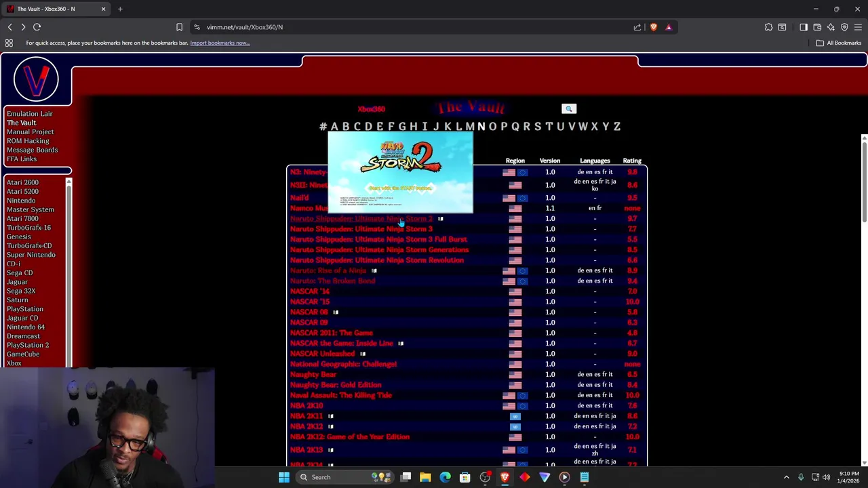Screen dimensions: 868x488
Task: Jump to letter A in the Vault index
Action: pos(334,126)
